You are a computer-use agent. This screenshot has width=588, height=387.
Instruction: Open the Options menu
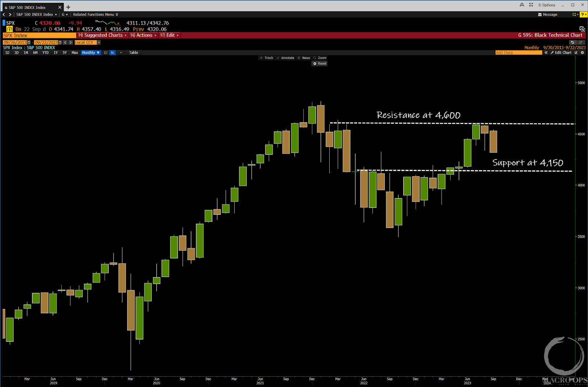[x=546, y=5]
